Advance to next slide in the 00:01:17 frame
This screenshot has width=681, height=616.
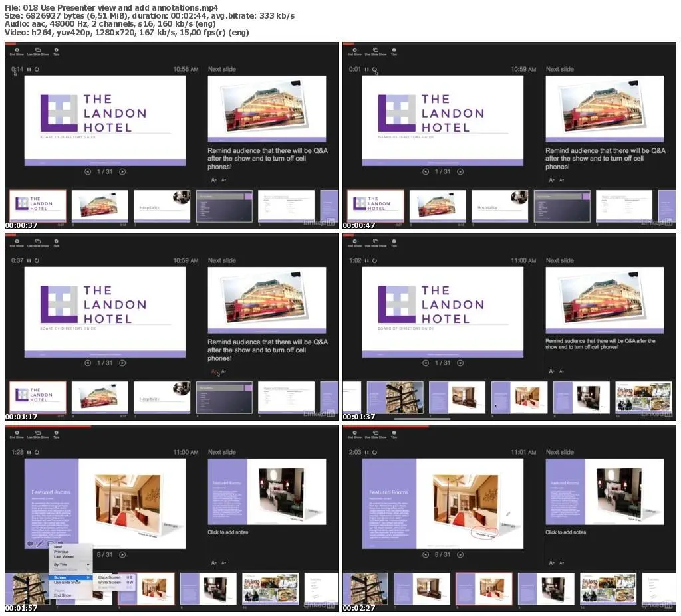tap(122, 363)
